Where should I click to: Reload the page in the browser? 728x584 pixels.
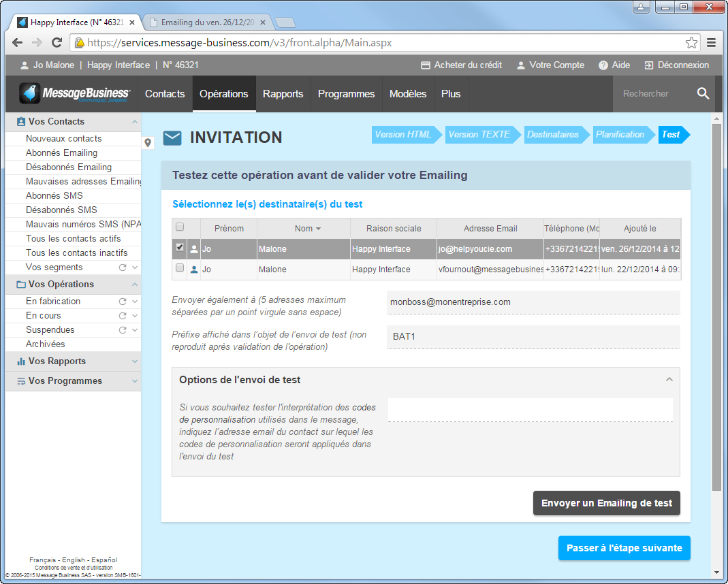pyautogui.click(x=57, y=43)
